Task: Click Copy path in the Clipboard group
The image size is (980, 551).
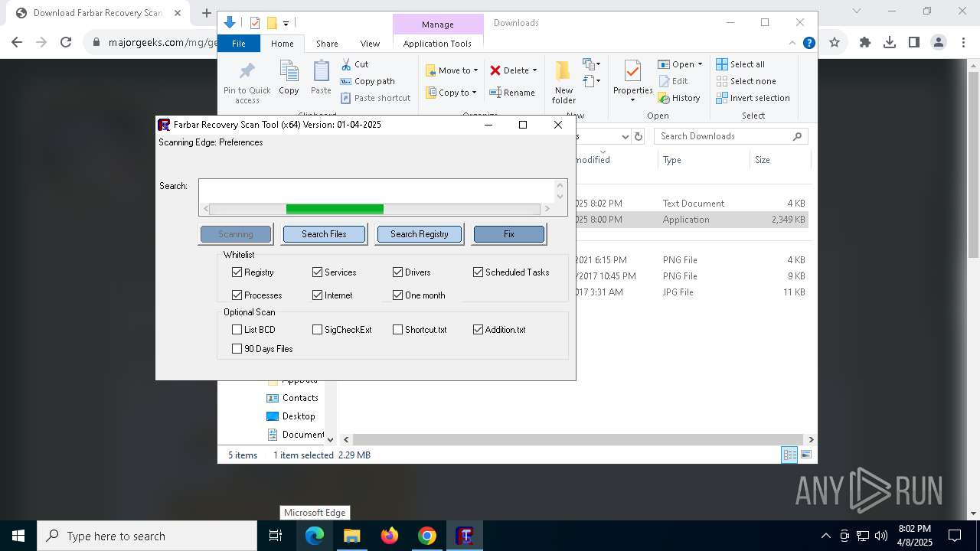Action: click(367, 81)
